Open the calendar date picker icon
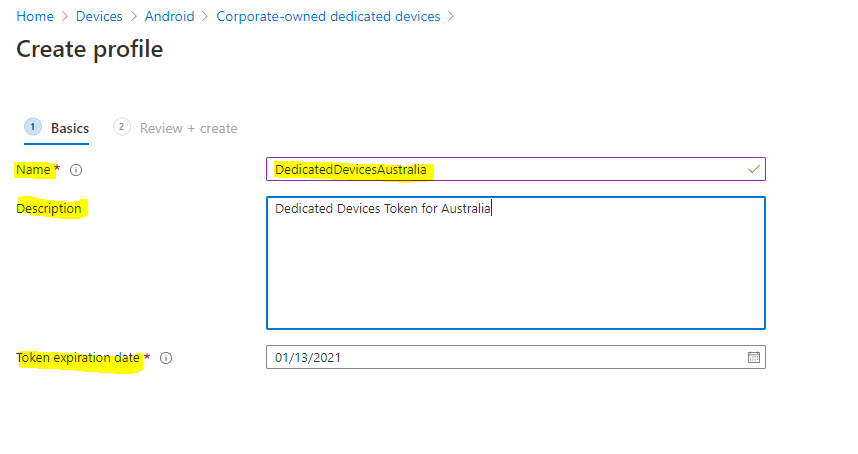The image size is (858, 454). (754, 358)
